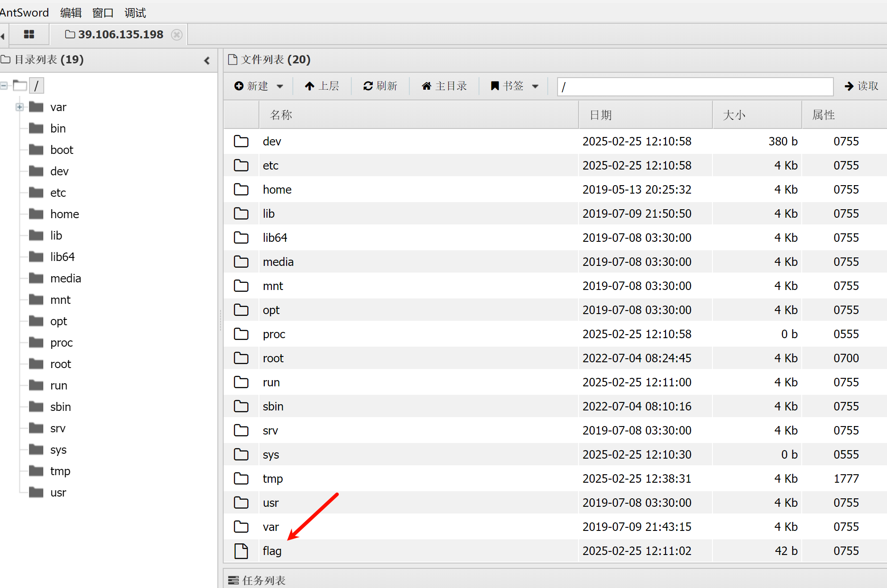The image size is (887, 588).
Task: Click the media folder icon in tree
Action: coord(36,278)
